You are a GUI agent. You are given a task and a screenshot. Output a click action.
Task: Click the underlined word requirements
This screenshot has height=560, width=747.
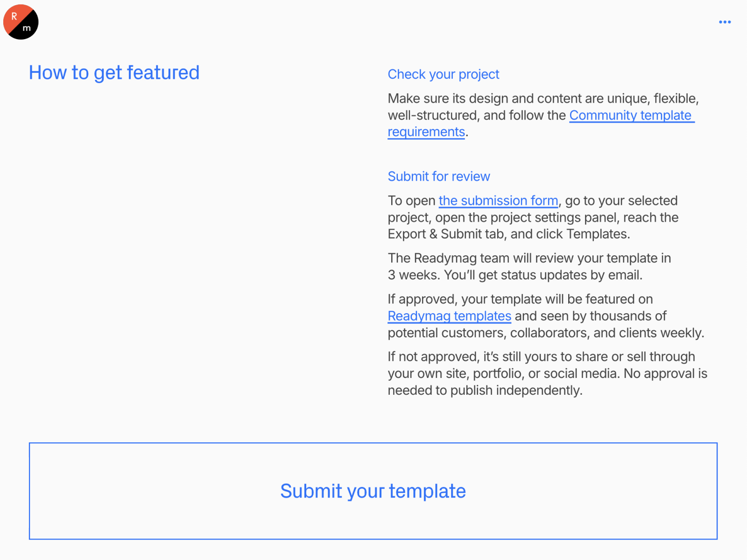pos(426,132)
